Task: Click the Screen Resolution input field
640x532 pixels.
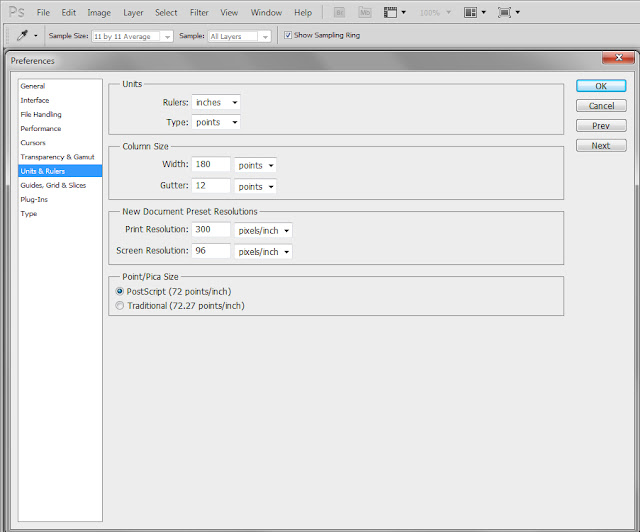Action: [211, 250]
